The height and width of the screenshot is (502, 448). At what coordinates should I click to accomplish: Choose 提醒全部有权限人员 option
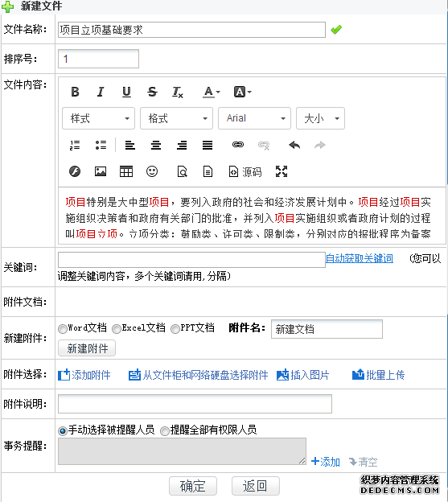pos(165,431)
